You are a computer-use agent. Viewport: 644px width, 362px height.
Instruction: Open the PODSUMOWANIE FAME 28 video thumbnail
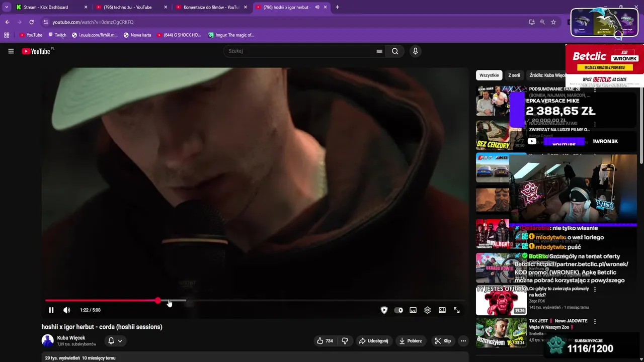(493, 101)
